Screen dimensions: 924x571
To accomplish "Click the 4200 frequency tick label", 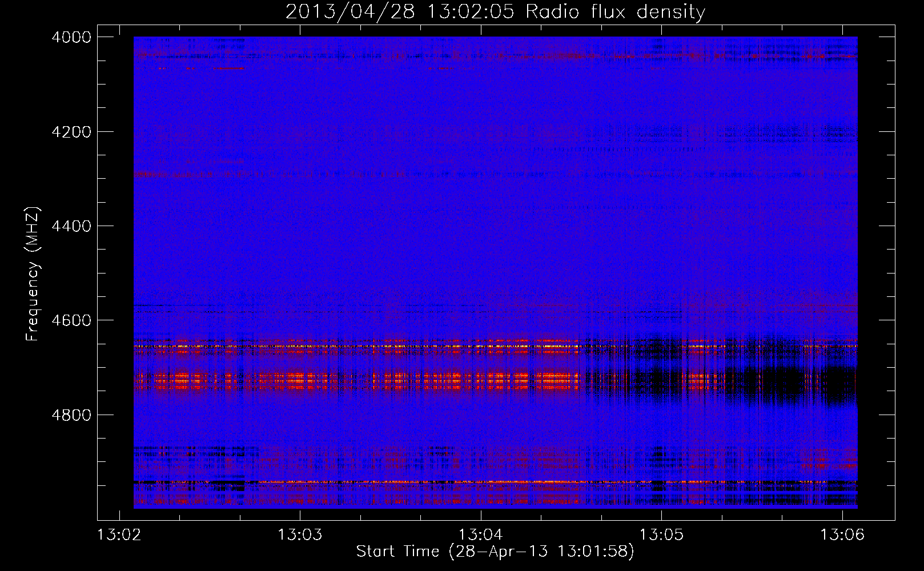I will tap(71, 132).
